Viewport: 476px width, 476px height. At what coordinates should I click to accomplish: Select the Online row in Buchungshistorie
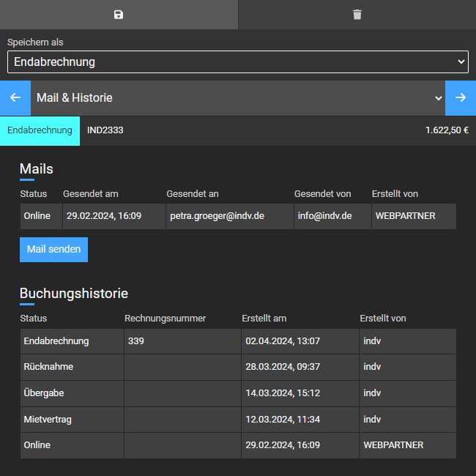pos(238,446)
